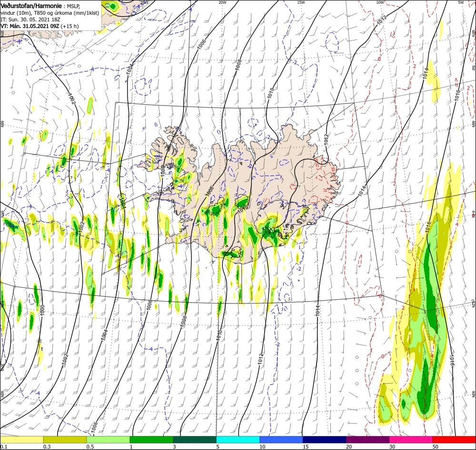Click the '(+15 h)' forecast offset text
The image size is (476, 450).
coord(69,26)
